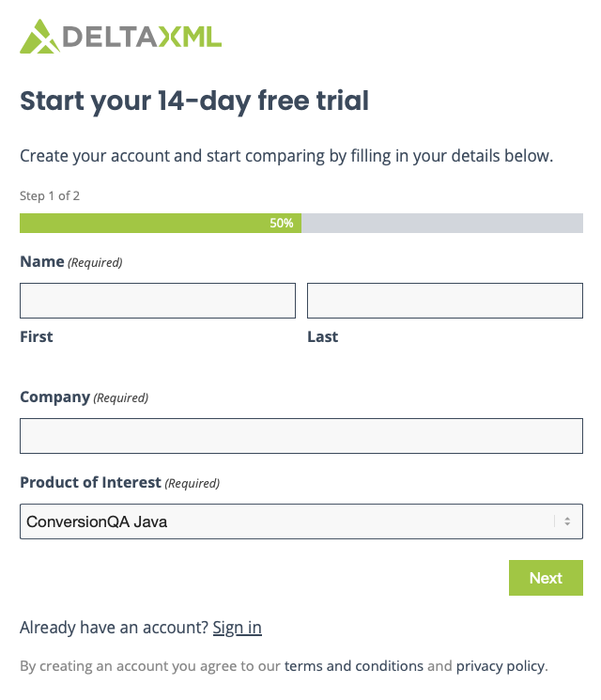Click the DeltaXML green triangle logo icon
The height and width of the screenshot is (700, 601).
point(39,37)
